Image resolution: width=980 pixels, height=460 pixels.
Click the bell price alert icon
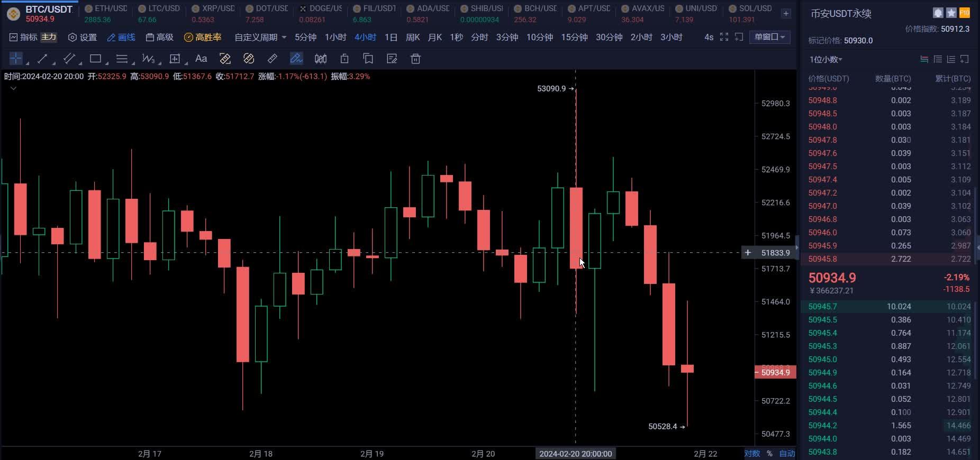click(938, 13)
